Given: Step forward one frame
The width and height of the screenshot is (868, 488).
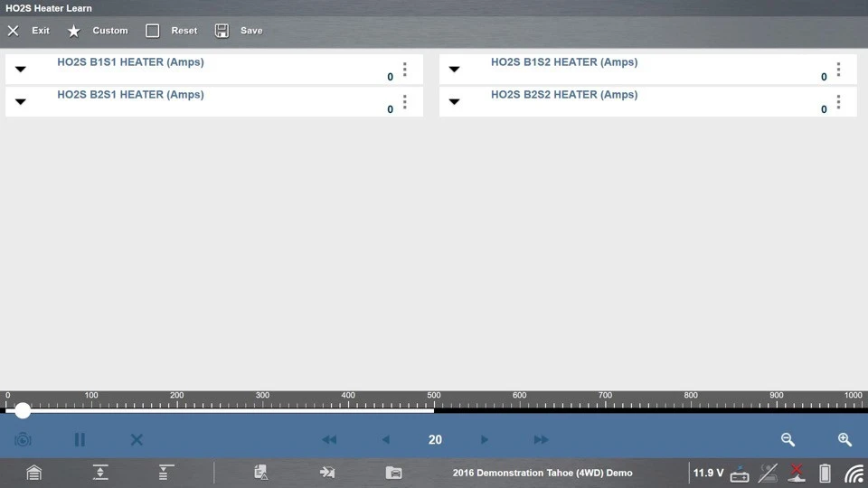Looking at the screenshot, I should (485, 440).
